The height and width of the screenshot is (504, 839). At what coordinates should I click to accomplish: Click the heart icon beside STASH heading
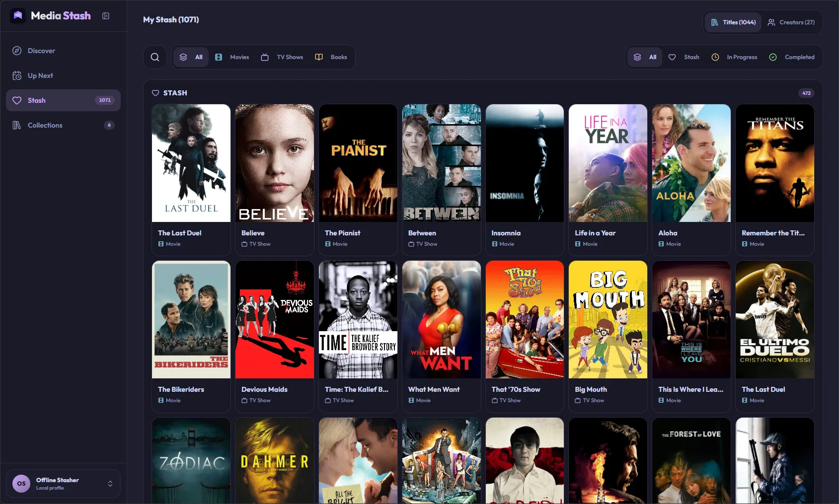coord(155,93)
